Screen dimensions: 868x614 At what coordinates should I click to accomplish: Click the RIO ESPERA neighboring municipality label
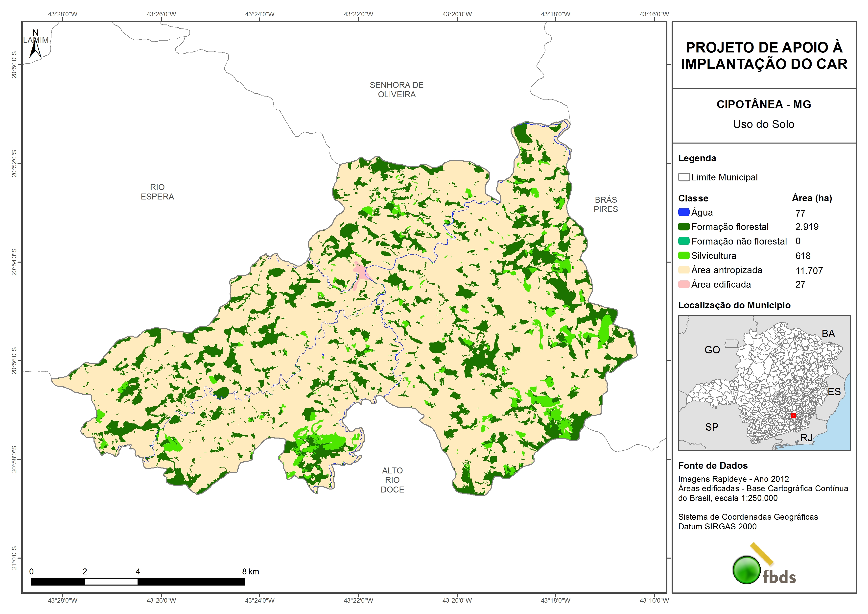[x=157, y=192]
